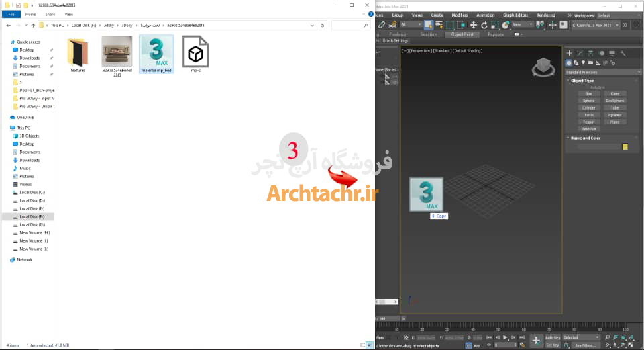
Task: Open the Rendering menu
Action: 545,15
